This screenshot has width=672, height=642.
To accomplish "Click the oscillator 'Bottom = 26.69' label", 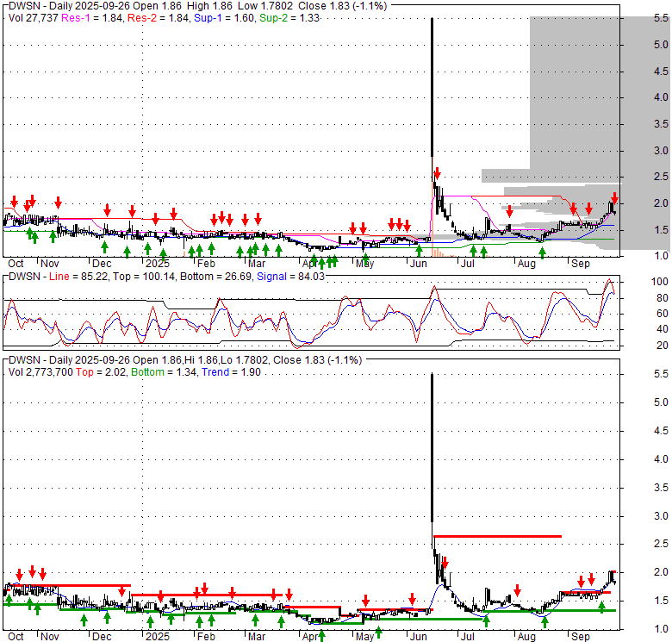I will coord(215,277).
